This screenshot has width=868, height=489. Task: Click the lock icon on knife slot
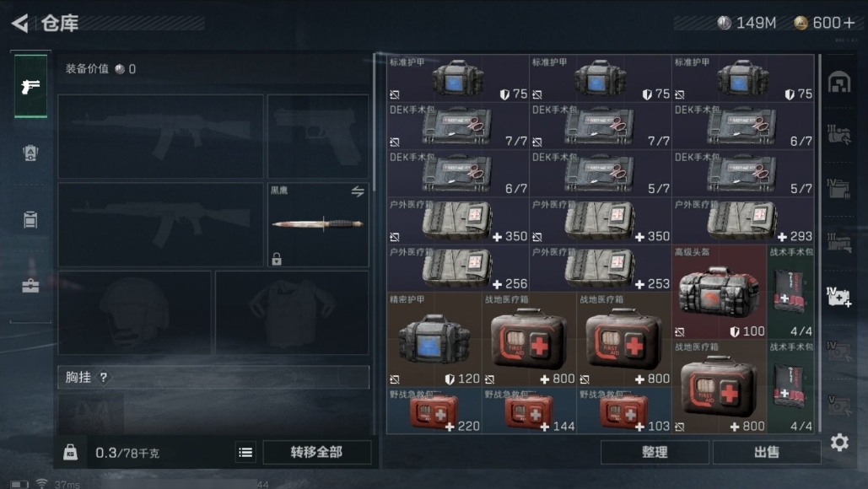tap(277, 258)
